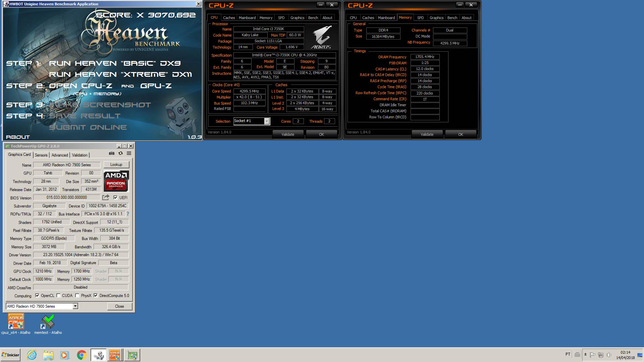Open the Socket #1 selection dropdown
The width and height of the screenshot is (644, 362).
coord(252,121)
